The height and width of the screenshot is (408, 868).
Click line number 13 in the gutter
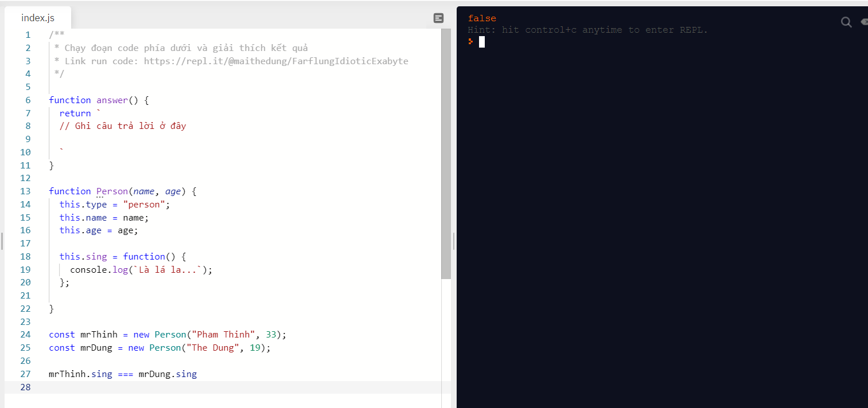[x=25, y=191]
